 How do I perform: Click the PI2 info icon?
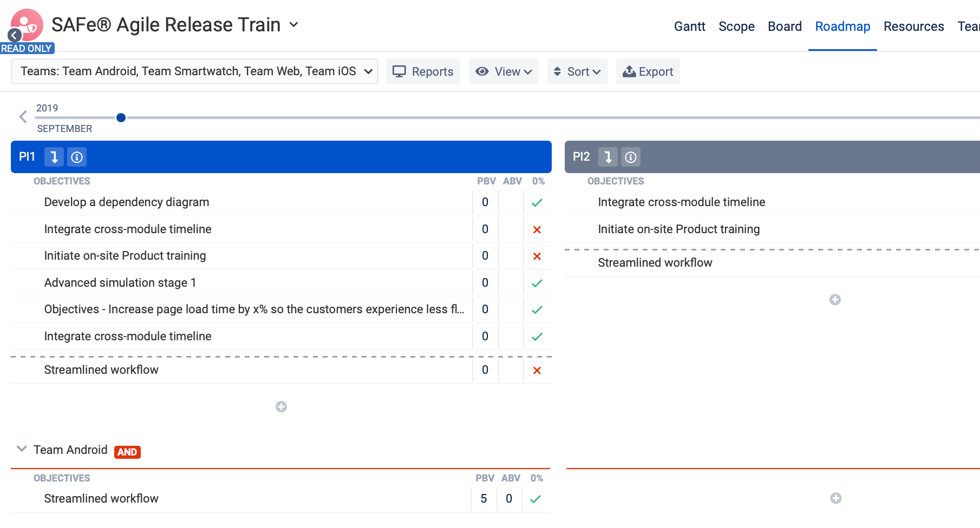(630, 157)
